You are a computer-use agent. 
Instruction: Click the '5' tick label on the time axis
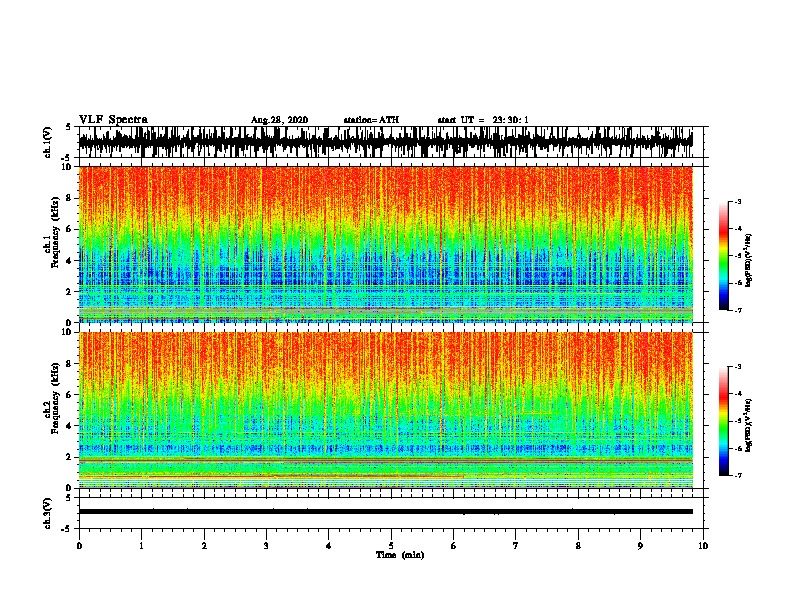click(391, 546)
